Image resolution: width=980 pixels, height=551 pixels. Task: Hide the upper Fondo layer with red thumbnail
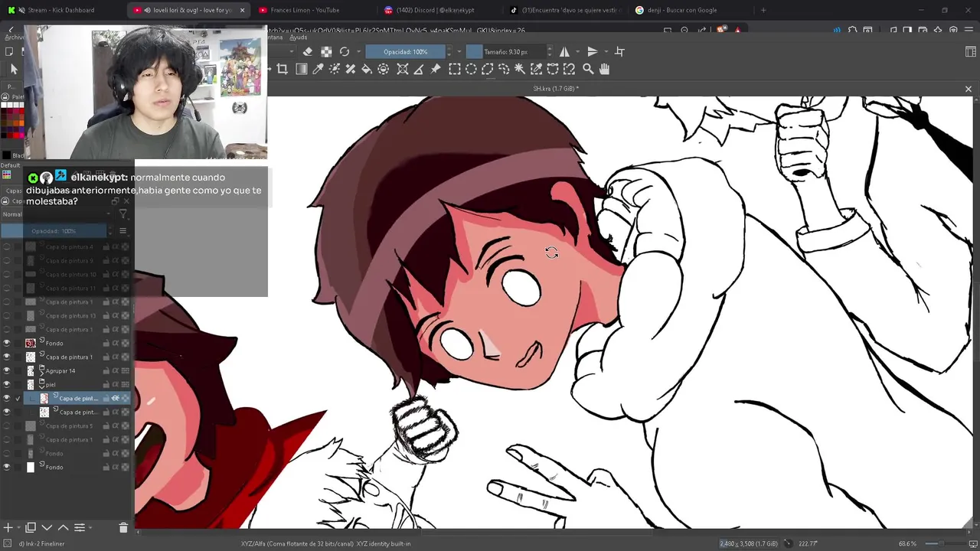coord(7,343)
